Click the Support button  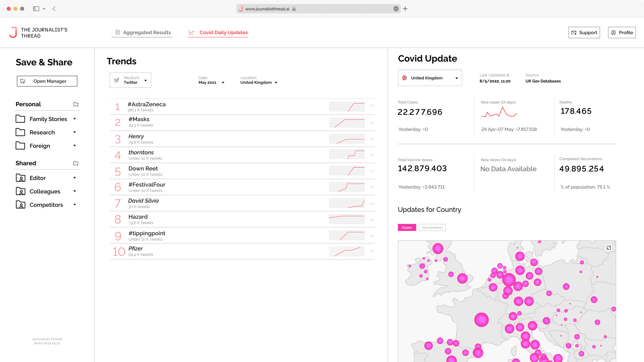coord(584,33)
